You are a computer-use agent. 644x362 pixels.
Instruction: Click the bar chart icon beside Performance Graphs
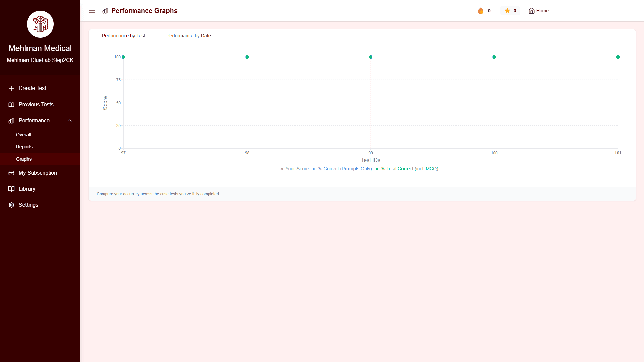coord(105,11)
